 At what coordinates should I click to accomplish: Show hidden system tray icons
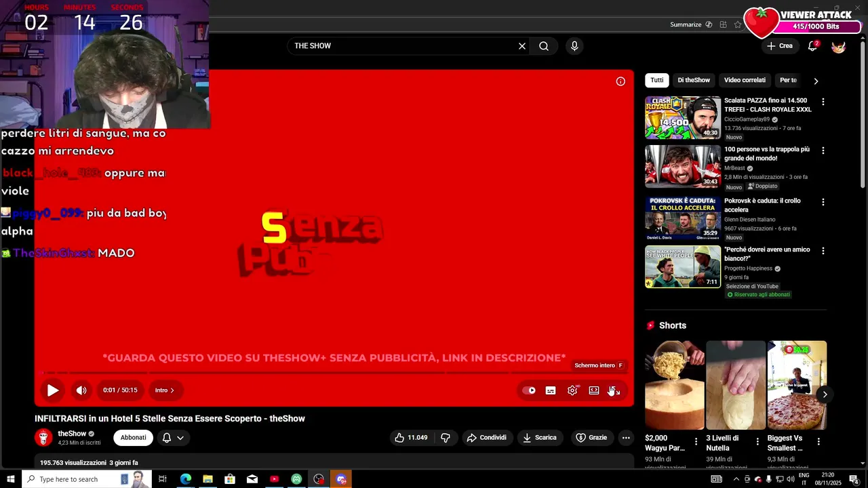[736, 479]
